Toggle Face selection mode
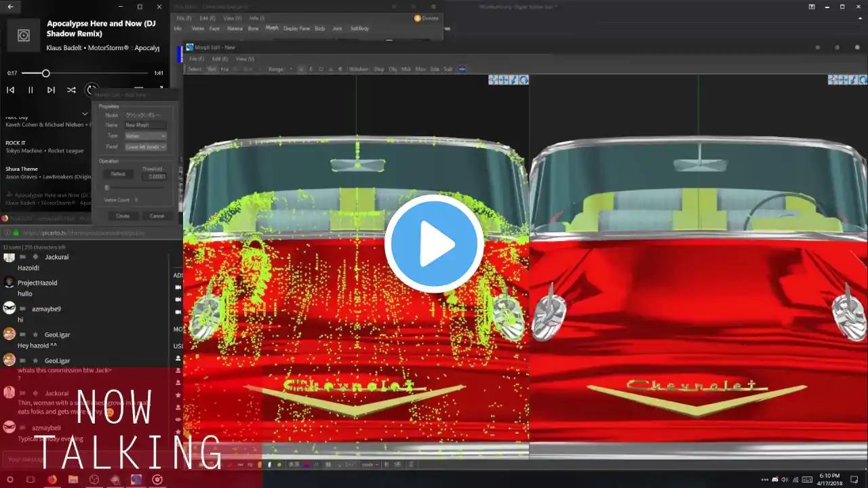The width and height of the screenshot is (868, 488). pyautogui.click(x=224, y=69)
